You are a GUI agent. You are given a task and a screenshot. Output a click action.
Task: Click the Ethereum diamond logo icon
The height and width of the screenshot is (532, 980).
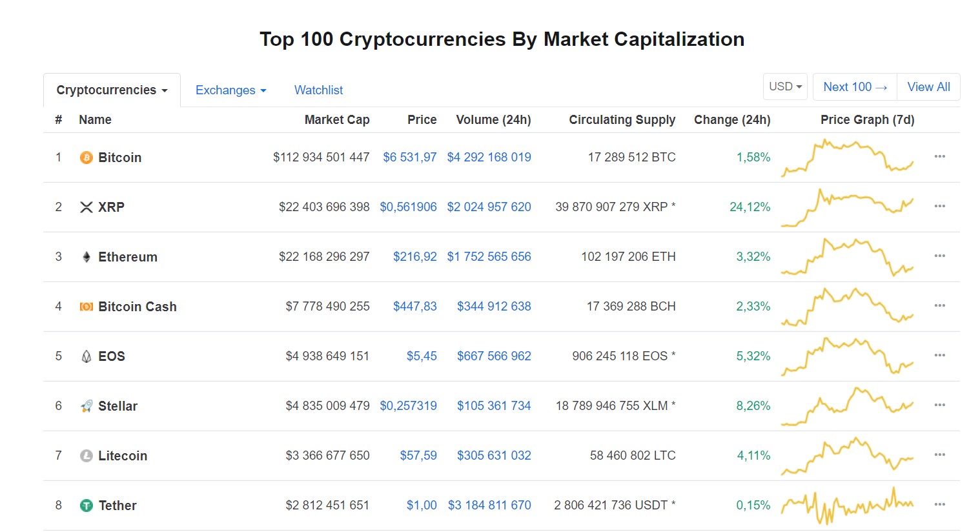click(86, 257)
